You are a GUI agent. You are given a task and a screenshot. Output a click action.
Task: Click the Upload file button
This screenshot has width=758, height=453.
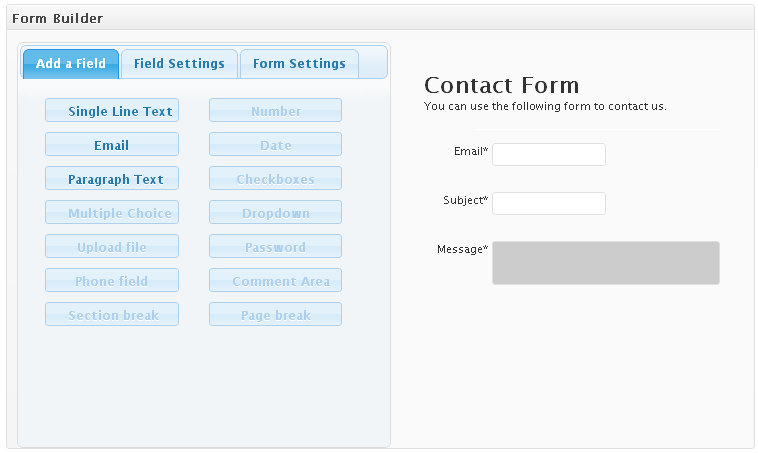pos(112,247)
